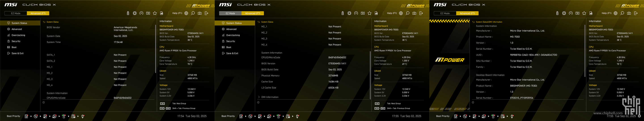Image resolution: width=644 pixels, height=121 pixels.
Task: Select System Date value Sep 02, 2025
Action: tap(121, 36)
